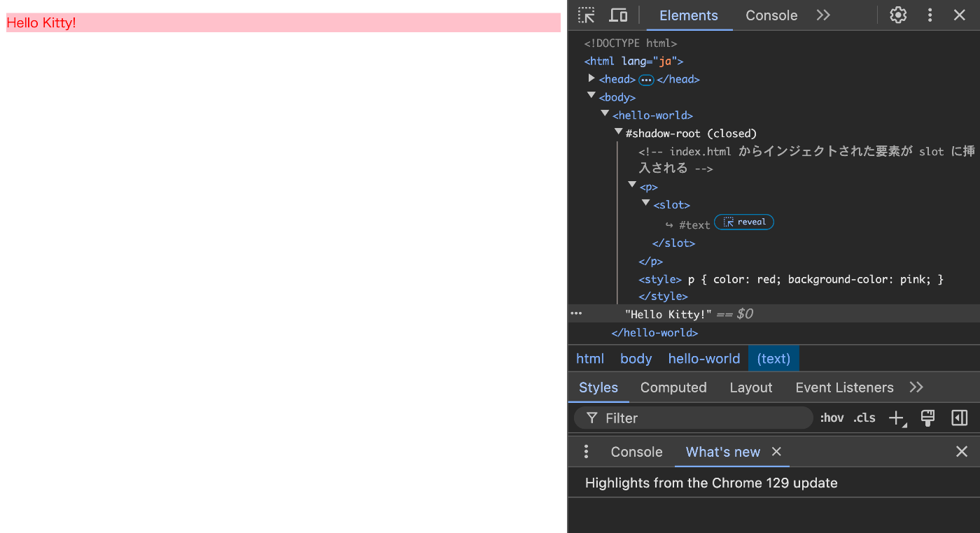Click (text) in the breadcrumb bar

coord(773,358)
